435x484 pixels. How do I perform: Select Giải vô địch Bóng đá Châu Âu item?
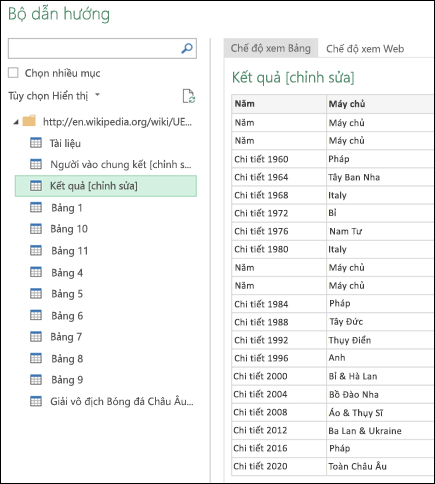122,401
